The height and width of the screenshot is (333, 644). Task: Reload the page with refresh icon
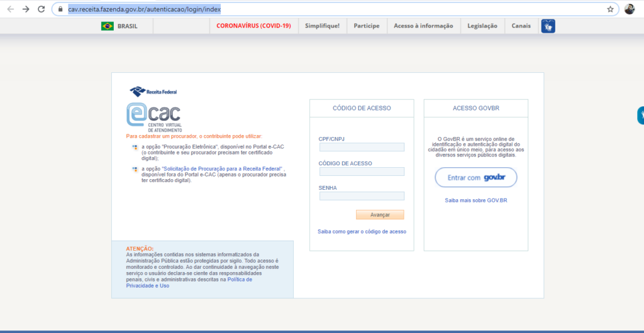click(x=41, y=9)
